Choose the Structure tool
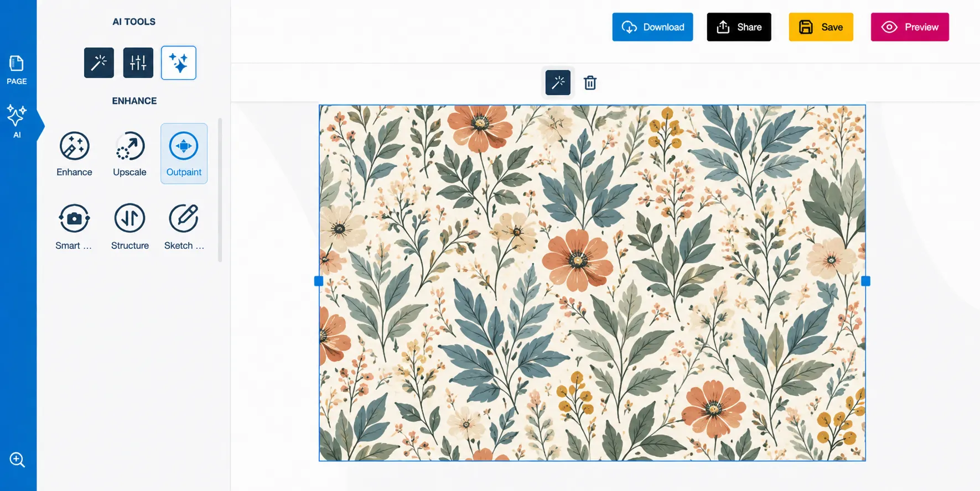The width and height of the screenshot is (980, 491). pos(129,227)
